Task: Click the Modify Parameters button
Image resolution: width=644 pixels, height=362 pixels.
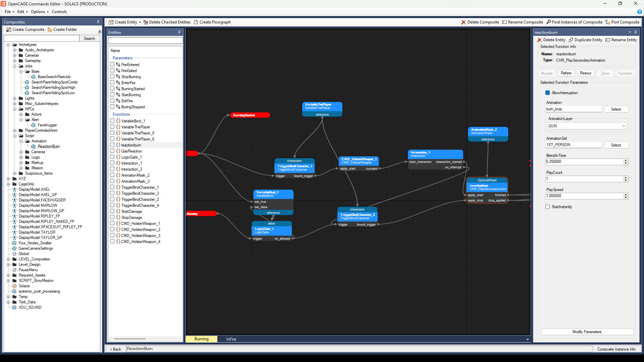Action: (x=587, y=332)
